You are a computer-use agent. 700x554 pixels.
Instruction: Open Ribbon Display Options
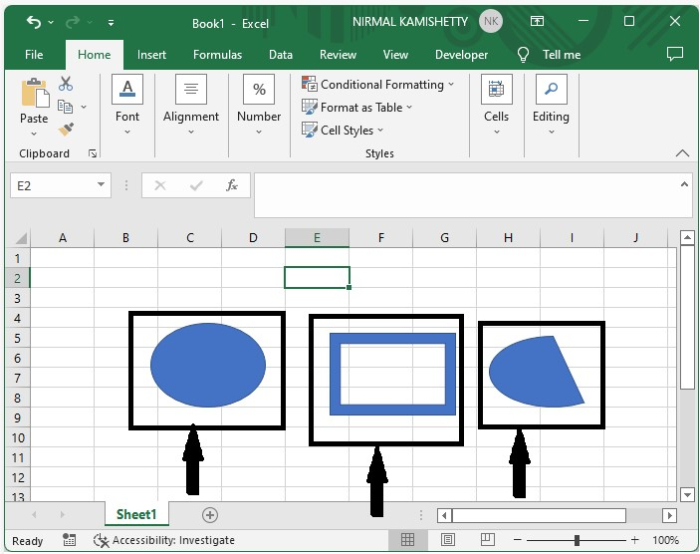[x=537, y=21]
